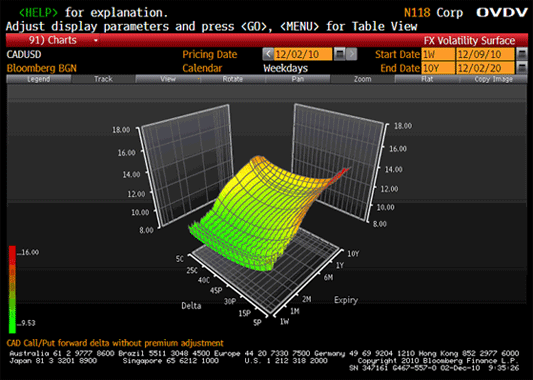Choose the Zoom tool
Viewport: 533px width, 380px height.
pyautogui.click(x=362, y=79)
